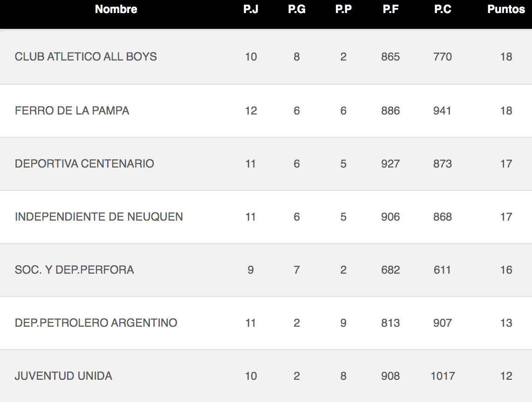The height and width of the screenshot is (404, 532).
Task: Click the 927 value for Deportiva Centenario
Action: point(390,164)
